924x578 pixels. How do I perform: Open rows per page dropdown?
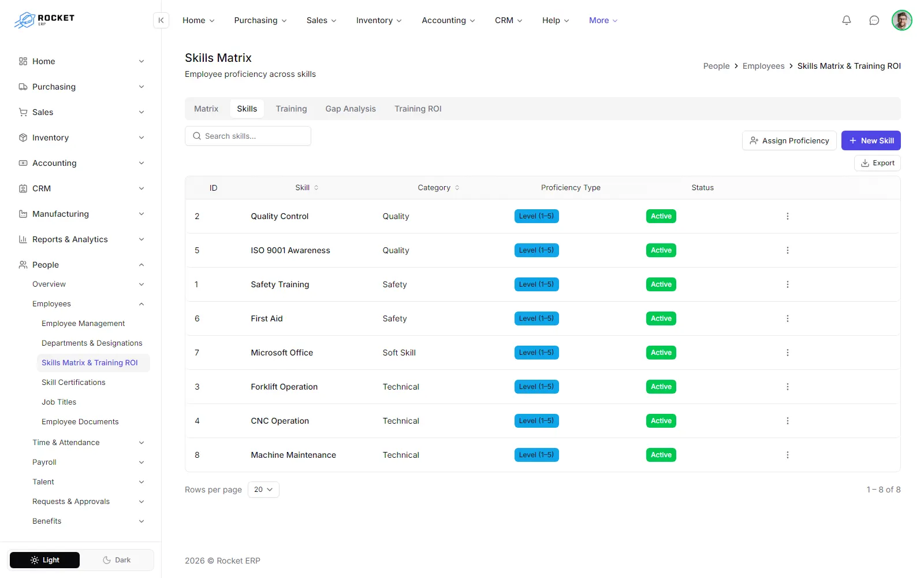[x=263, y=490]
